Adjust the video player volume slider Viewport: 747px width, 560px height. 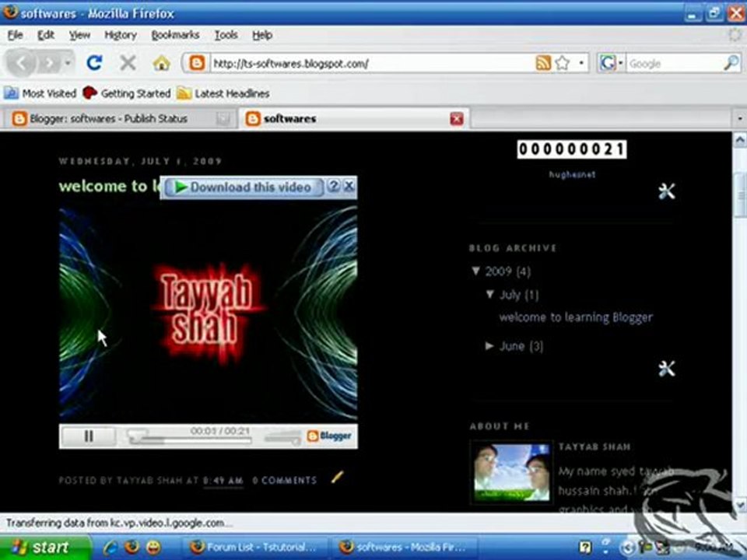pos(282,437)
